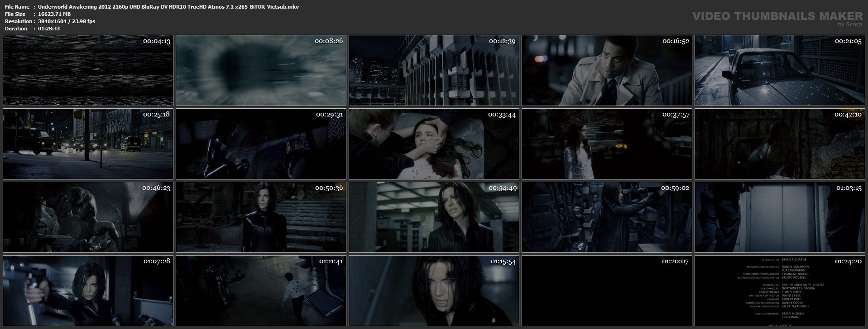Select the creature frame at 00:46:23

(x=88, y=218)
